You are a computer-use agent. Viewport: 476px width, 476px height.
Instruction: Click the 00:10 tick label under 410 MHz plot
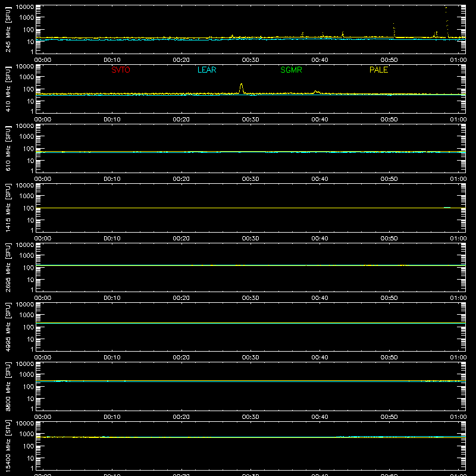point(112,120)
